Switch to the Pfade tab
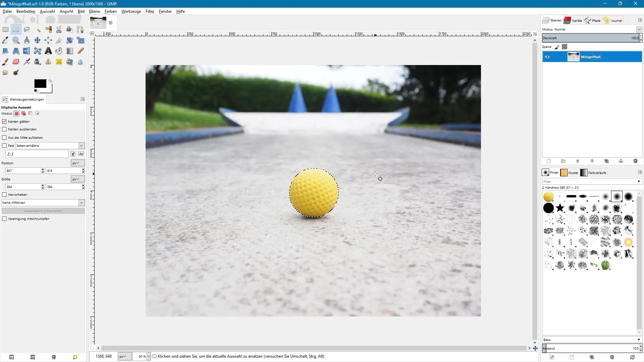Image resolution: width=644 pixels, height=362 pixels. point(592,20)
